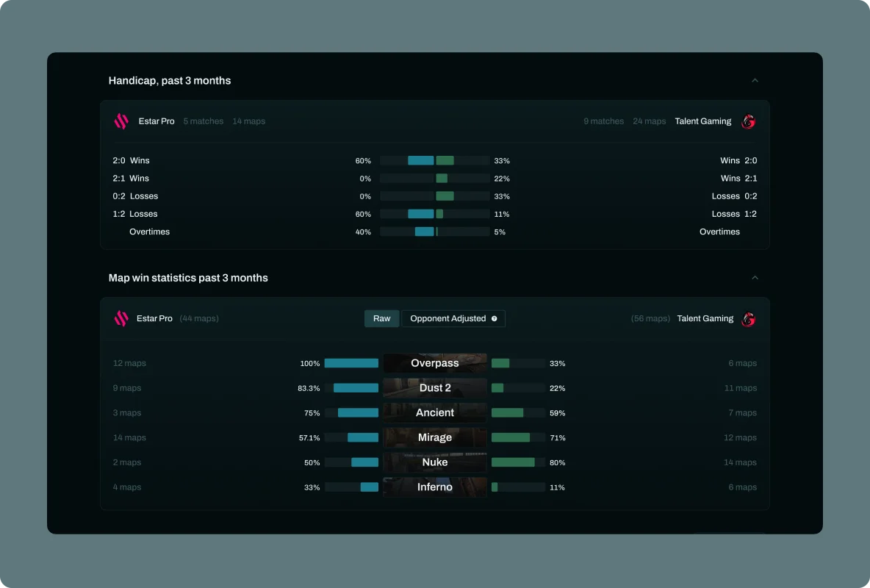
Task: Open Talent Gaming name in Map win statistics
Action: [x=705, y=318]
